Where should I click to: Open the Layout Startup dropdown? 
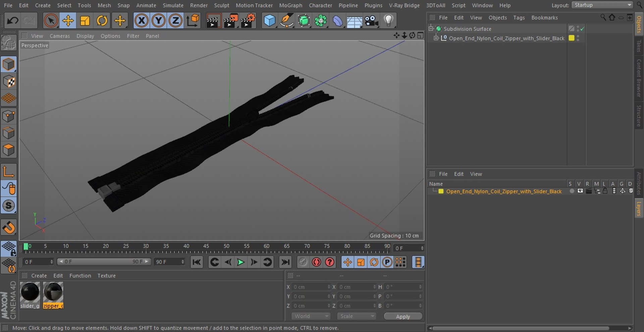[602, 5]
